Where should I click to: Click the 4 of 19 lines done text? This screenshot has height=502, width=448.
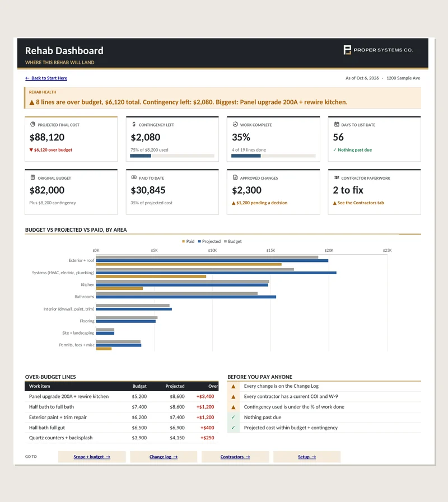[249, 150]
